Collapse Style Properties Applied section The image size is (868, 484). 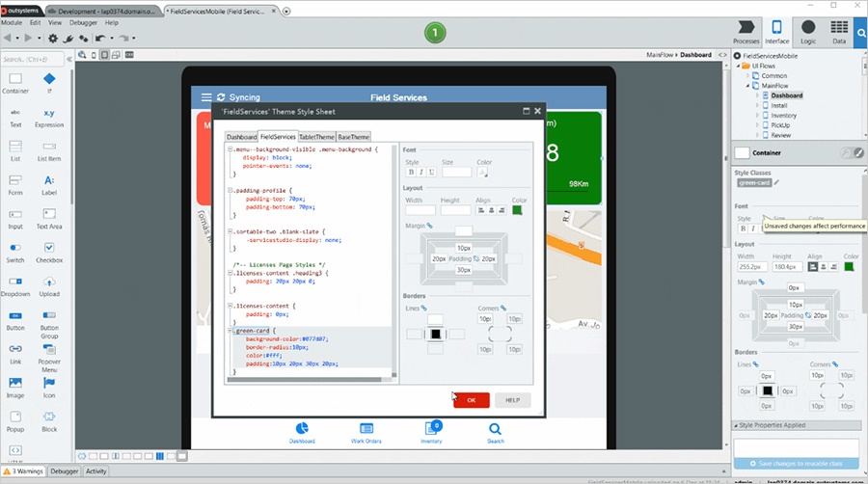736,425
